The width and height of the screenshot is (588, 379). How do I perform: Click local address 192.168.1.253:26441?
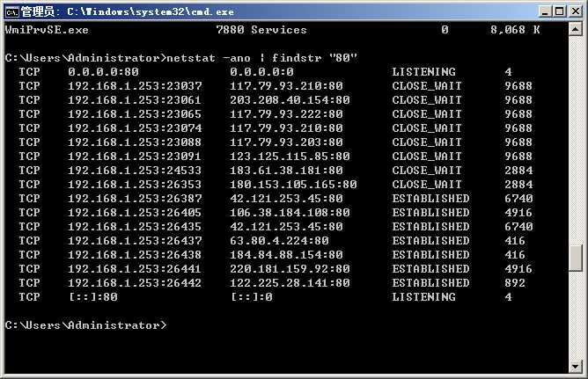[135, 269]
